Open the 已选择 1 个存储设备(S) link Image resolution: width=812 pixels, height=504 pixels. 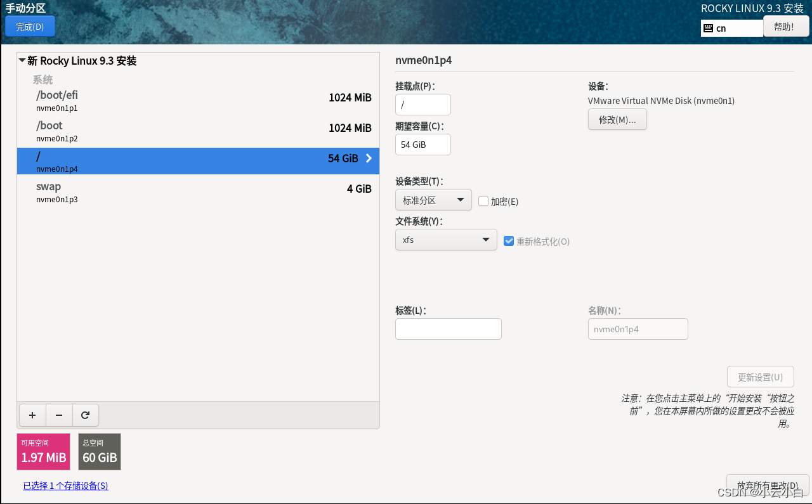point(65,486)
